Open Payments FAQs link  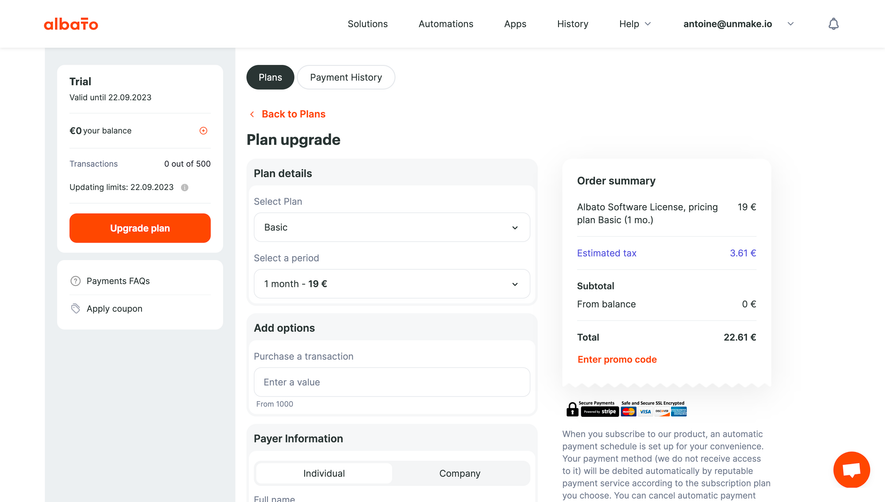[118, 281]
